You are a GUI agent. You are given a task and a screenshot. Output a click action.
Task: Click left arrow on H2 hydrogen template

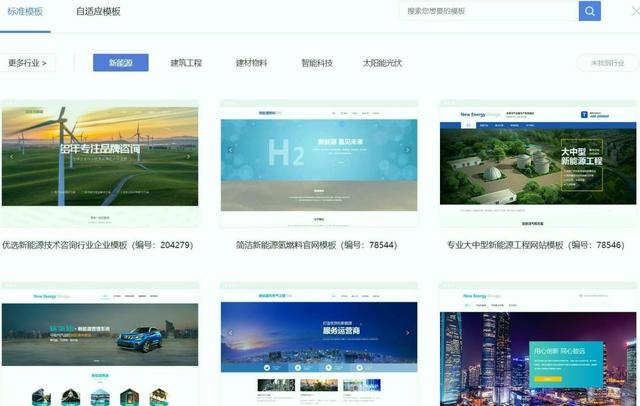230,150
